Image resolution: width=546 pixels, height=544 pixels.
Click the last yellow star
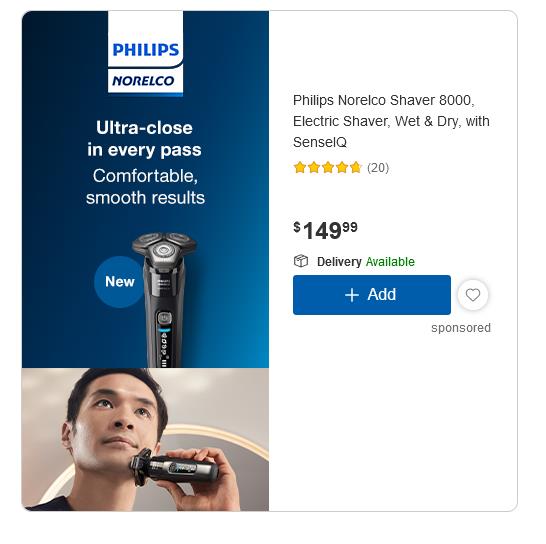pos(356,168)
